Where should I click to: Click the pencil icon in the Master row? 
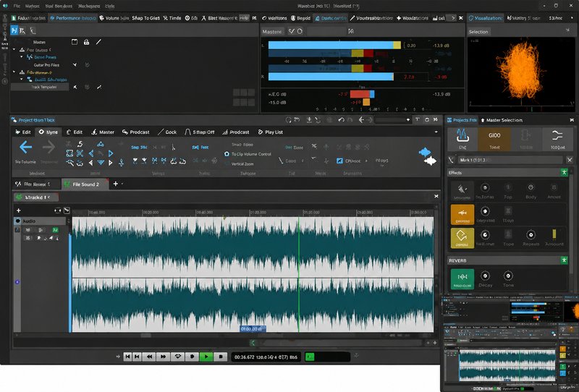click(98, 42)
